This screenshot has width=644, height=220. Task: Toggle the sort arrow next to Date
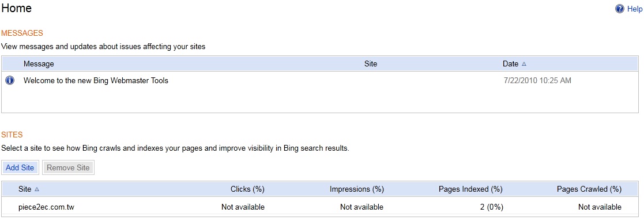(x=524, y=64)
